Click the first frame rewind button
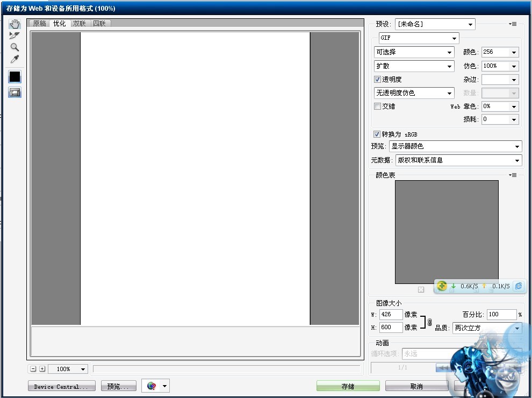 pyautogui.click(x=443, y=368)
